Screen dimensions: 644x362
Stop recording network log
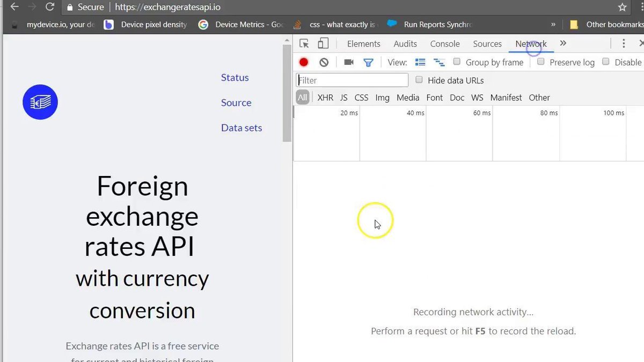coord(303,62)
